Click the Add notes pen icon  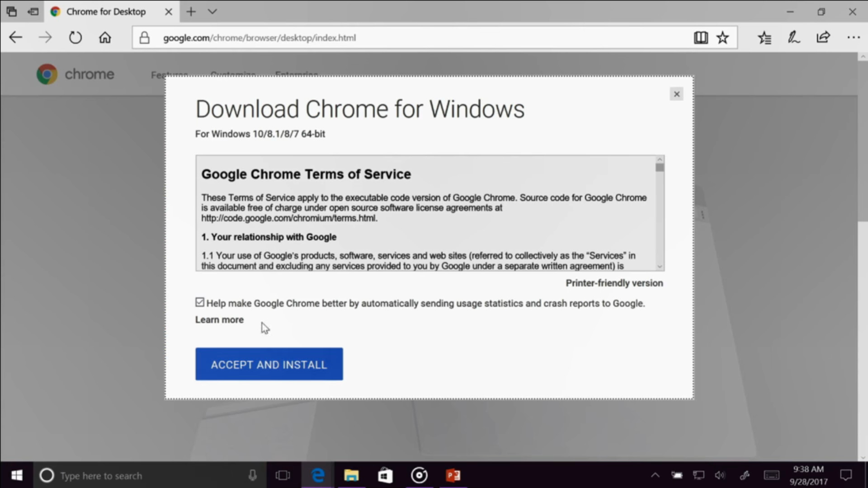794,38
